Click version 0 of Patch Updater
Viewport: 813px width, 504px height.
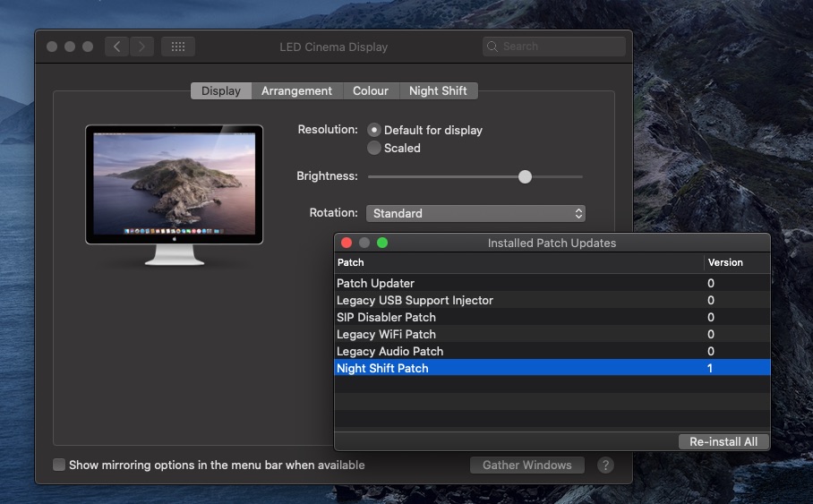(711, 283)
